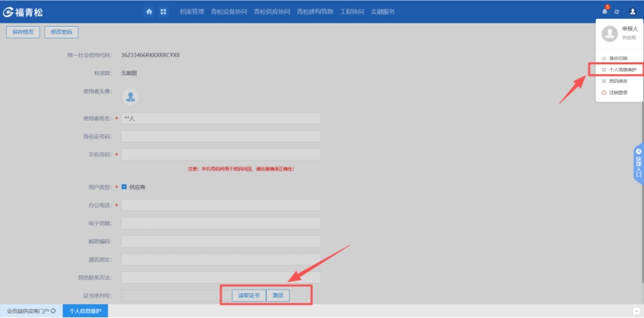Click 注销登录 to log out

(x=618, y=93)
